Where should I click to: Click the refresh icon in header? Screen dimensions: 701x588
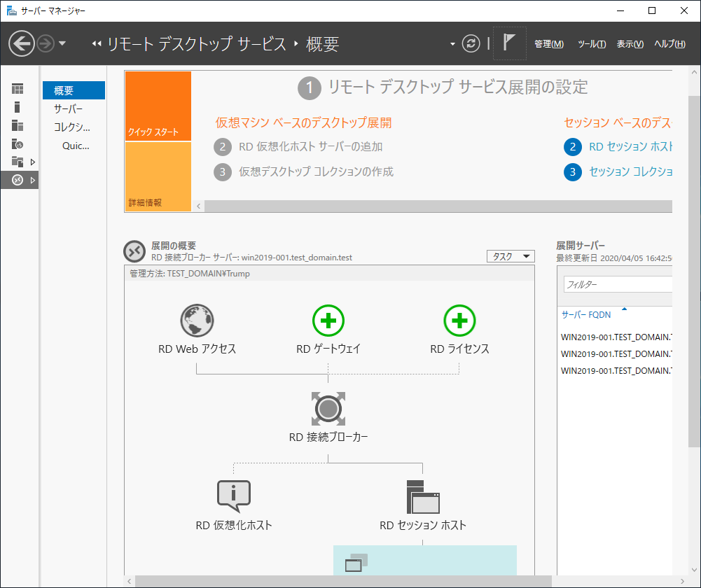pos(471,43)
